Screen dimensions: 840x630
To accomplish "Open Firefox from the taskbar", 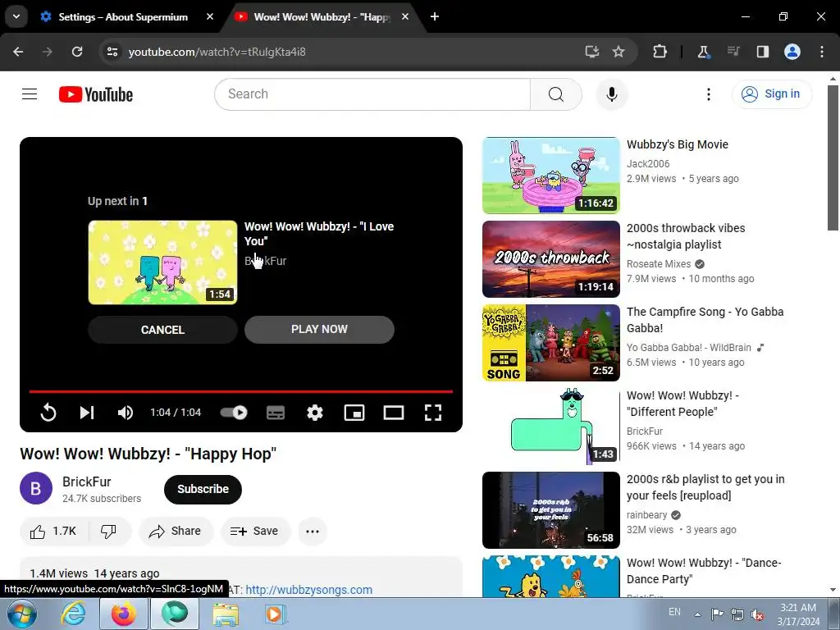I will [x=124, y=614].
